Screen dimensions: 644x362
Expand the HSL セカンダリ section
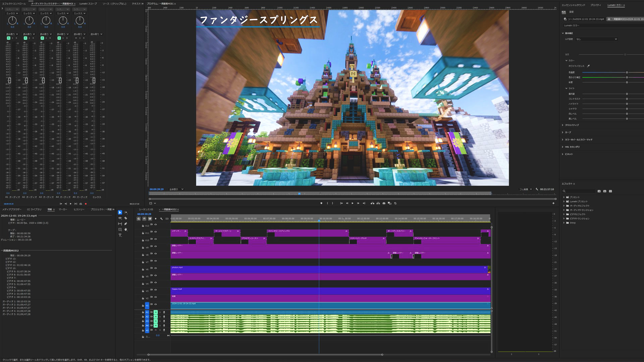[563, 147]
